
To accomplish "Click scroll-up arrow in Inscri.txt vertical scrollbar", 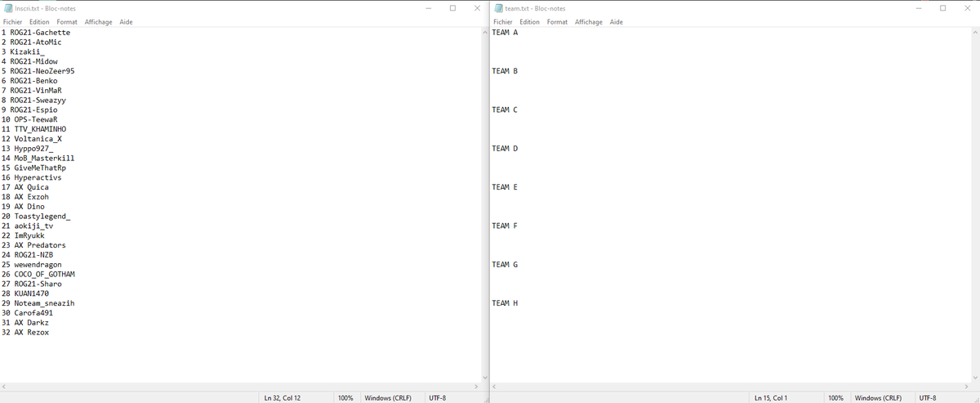I will 485,33.
